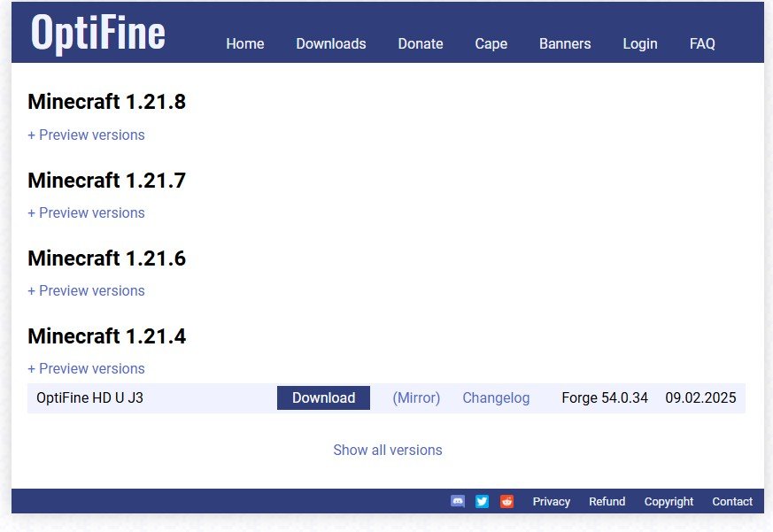Open the Banners page
The image size is (773, 532).
pos(565,44)
